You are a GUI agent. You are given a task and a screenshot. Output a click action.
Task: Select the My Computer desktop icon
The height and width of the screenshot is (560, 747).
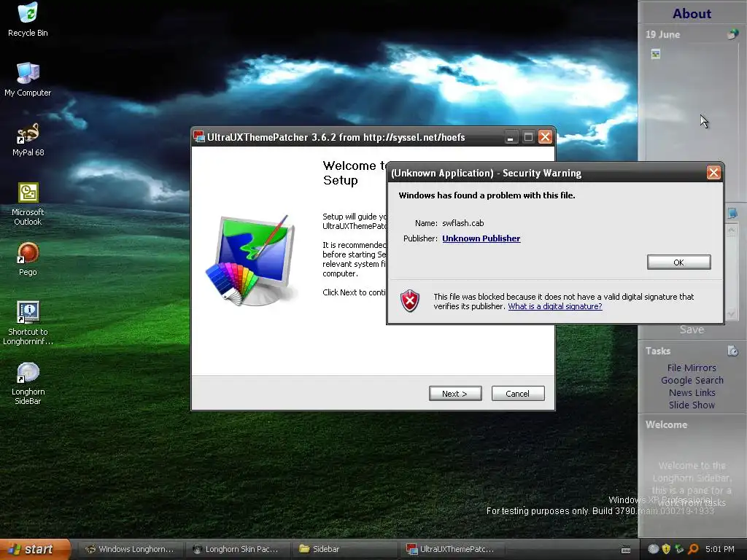(28, 79)
